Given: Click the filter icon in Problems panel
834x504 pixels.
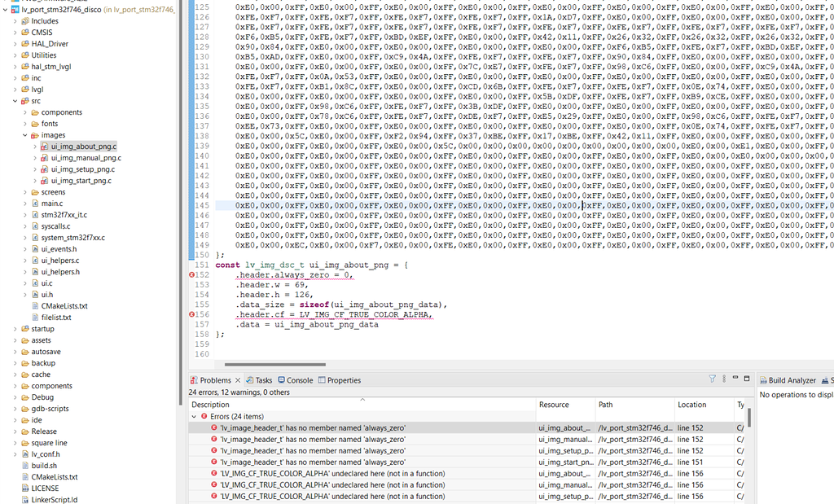Looking at the screenshot, I should (x=712, y=379).
